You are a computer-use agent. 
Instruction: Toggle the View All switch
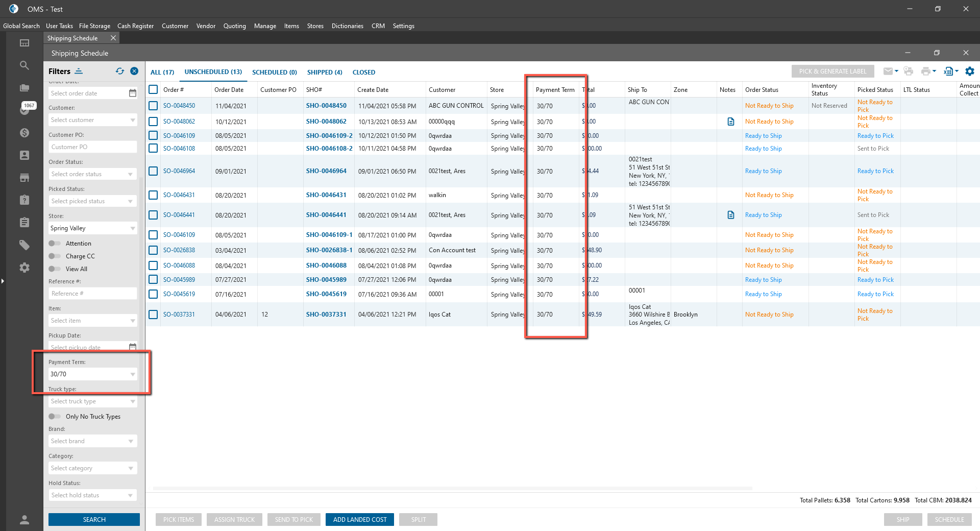click(55, 269)
